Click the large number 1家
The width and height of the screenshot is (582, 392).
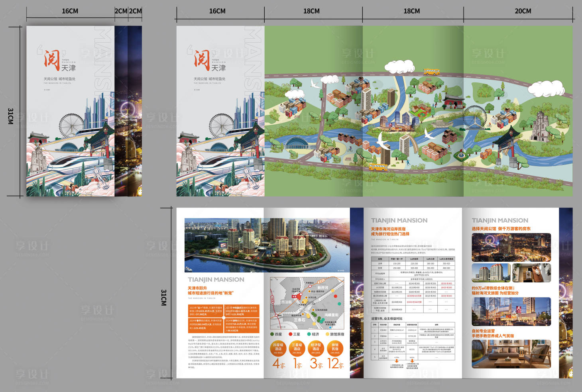(x=297, y=363)
